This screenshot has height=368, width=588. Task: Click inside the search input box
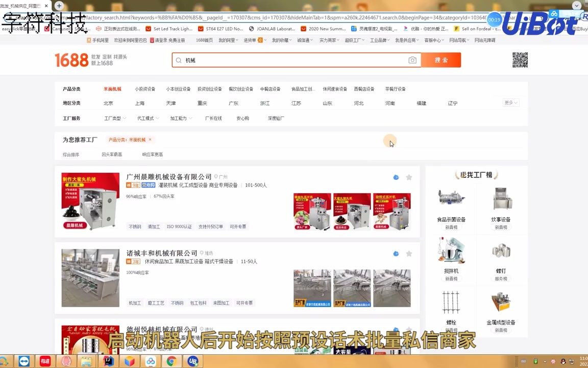(x=281, y=60)
